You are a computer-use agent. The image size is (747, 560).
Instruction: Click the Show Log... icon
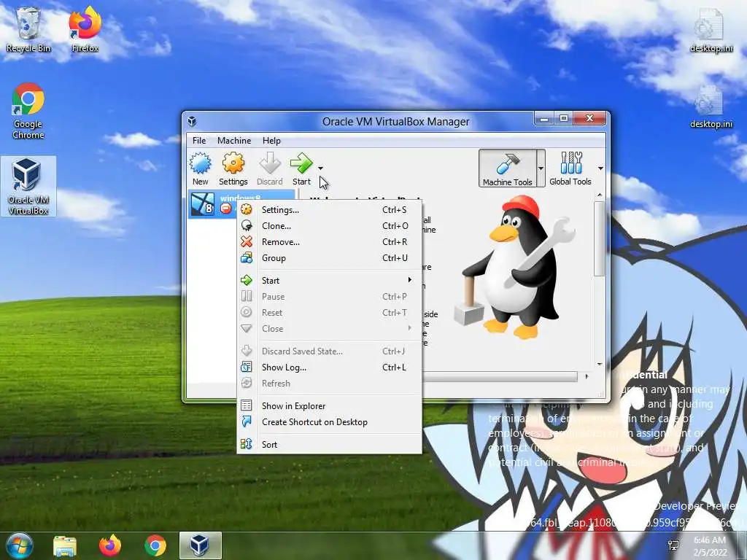point(247,367)
